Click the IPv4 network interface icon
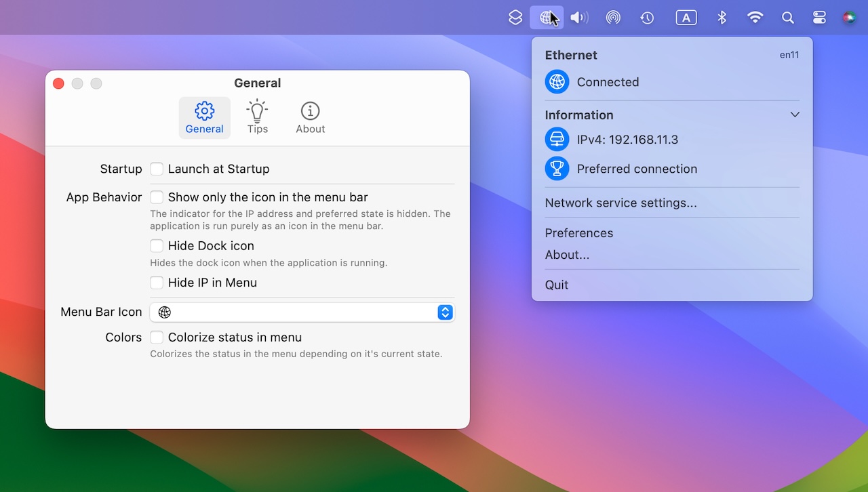This screenshot has height=492, width=868. click(557, 140)
